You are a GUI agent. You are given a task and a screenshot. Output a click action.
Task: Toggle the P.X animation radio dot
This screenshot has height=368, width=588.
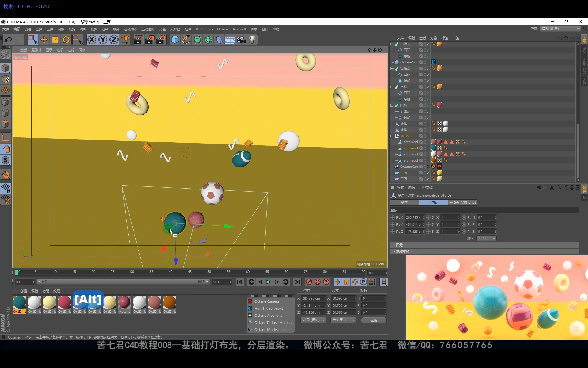click(x=393, y=217)
